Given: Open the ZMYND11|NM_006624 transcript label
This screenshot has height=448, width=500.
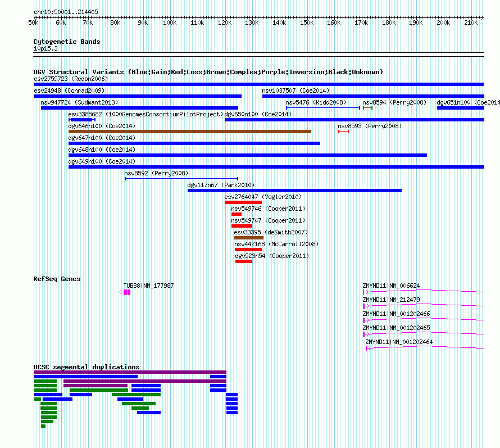Looking at the screenshot, I should (391, 286).
